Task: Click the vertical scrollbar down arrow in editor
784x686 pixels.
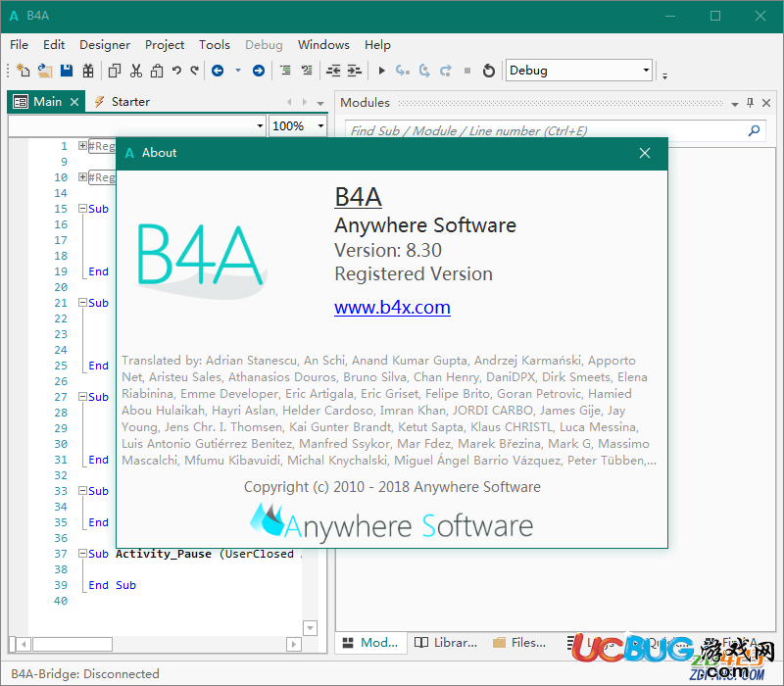Action: tap(310, 628)
